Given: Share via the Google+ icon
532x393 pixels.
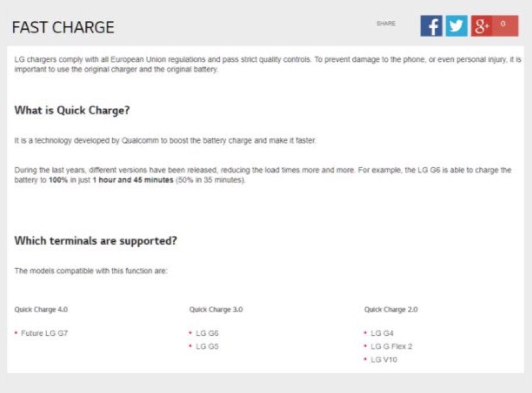Looking at the screenshot, I should [x=482, y=26].
